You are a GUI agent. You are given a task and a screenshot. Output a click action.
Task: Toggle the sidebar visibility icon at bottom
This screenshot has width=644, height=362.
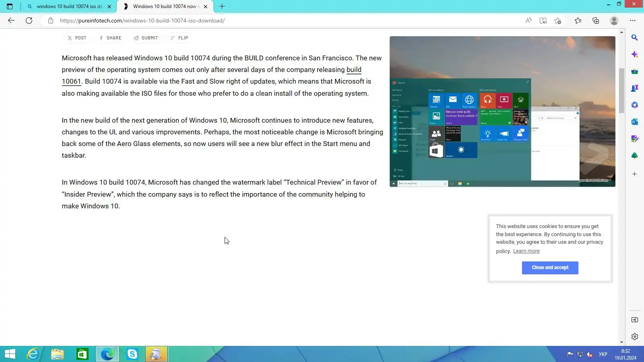(x=635, y=320)
